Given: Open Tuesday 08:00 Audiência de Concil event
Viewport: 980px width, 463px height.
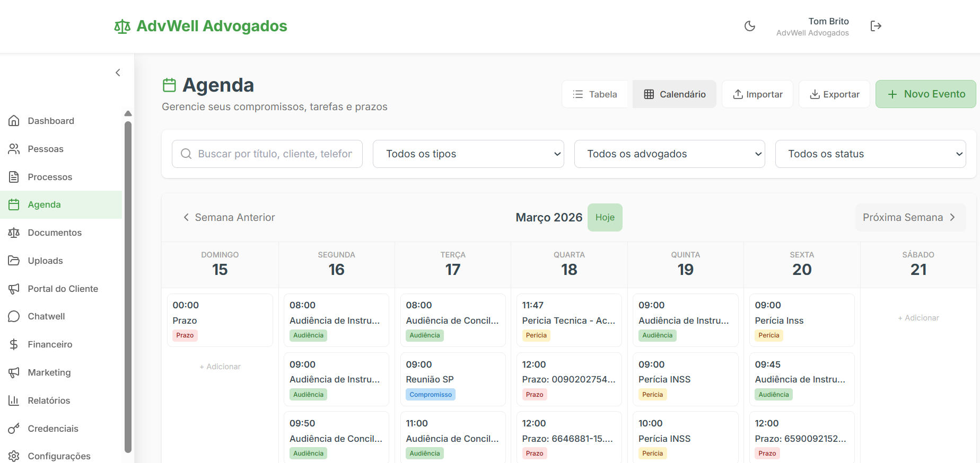Looking at the screenshot, I should tap(453, 320).
